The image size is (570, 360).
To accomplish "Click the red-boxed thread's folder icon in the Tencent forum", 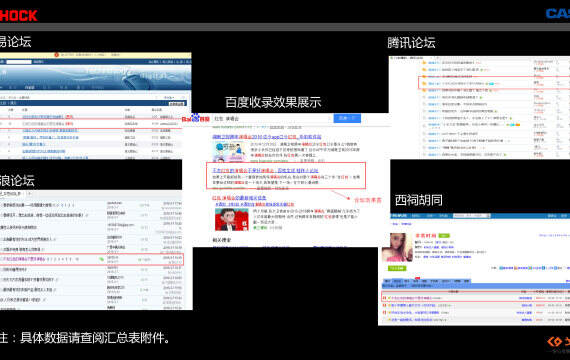I will (424, 84).
